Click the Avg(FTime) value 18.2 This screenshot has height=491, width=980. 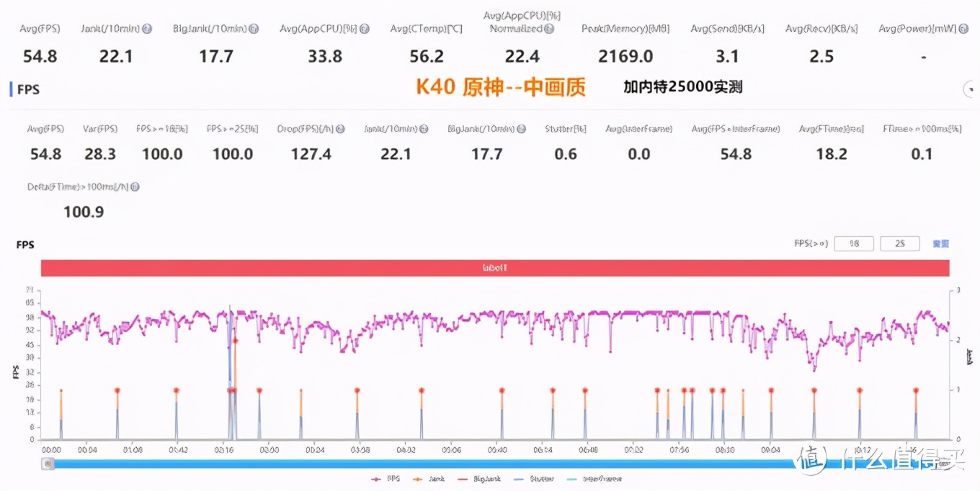(x=832, y=154)
